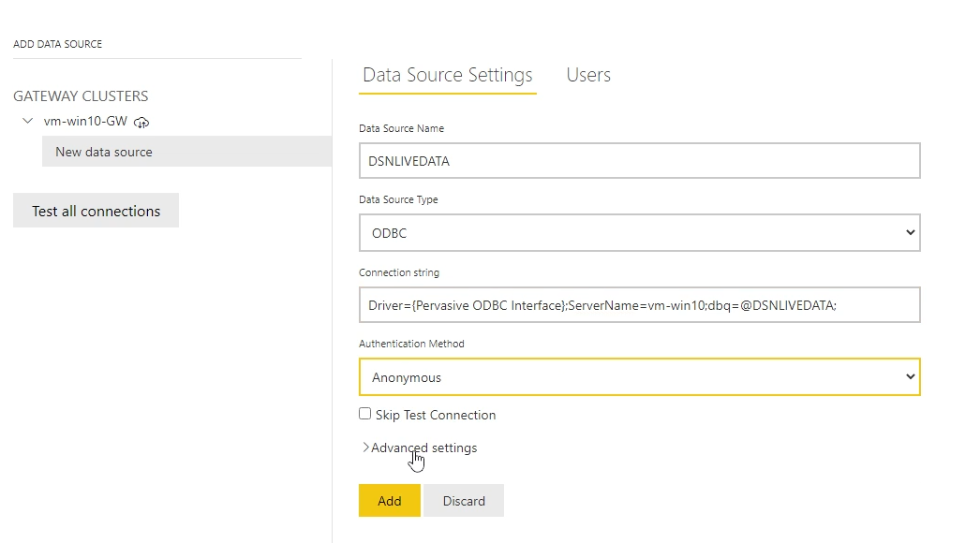Click the Authentication Method field label
980x543 pixels.
[411, 344]
